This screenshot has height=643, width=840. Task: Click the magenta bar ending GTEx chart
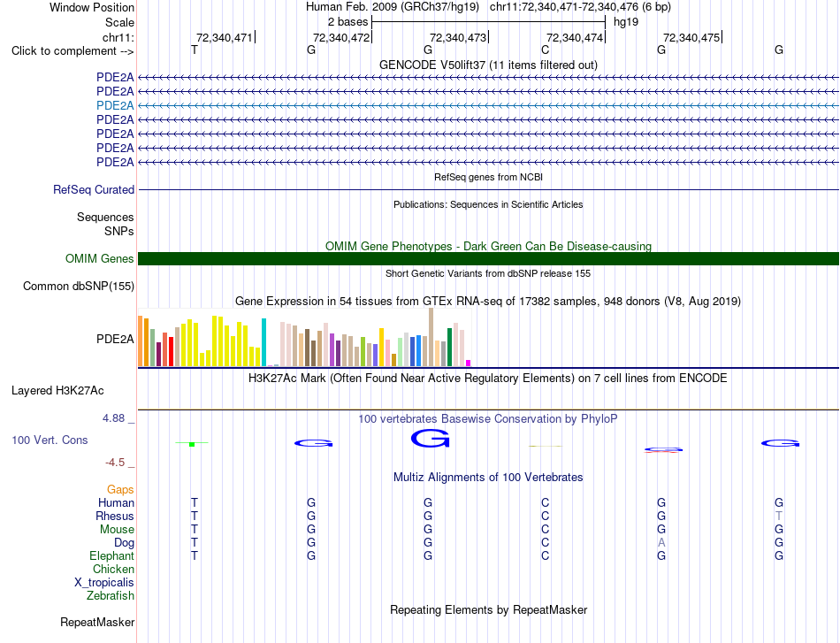pyautogui.click(x=469, y=364)
